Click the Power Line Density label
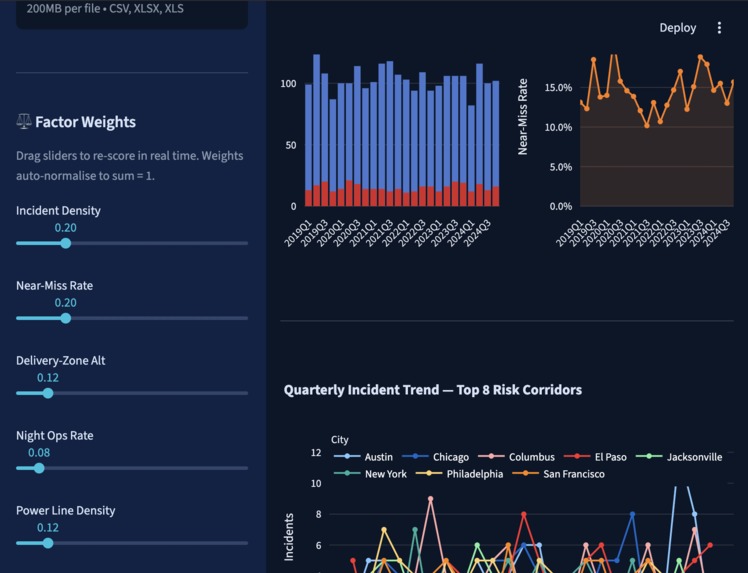Image resolution: width=748 pixels, height=573 pixels. click(x=65, y=510)
